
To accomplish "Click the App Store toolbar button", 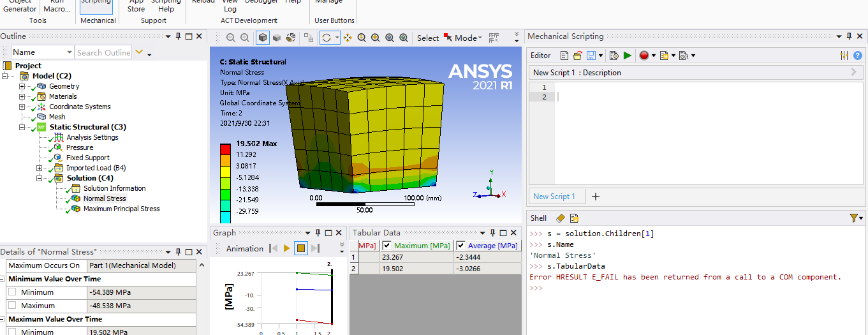I will [136, 6].
